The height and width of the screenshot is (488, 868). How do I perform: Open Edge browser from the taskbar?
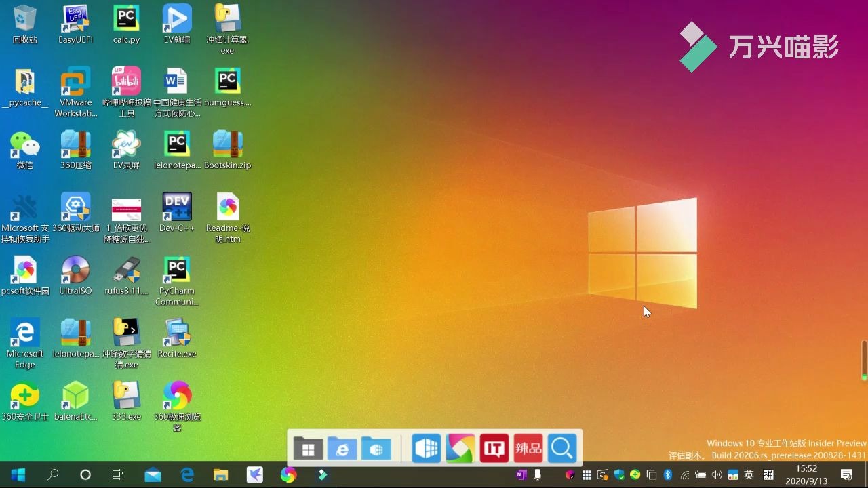[187, 475]
